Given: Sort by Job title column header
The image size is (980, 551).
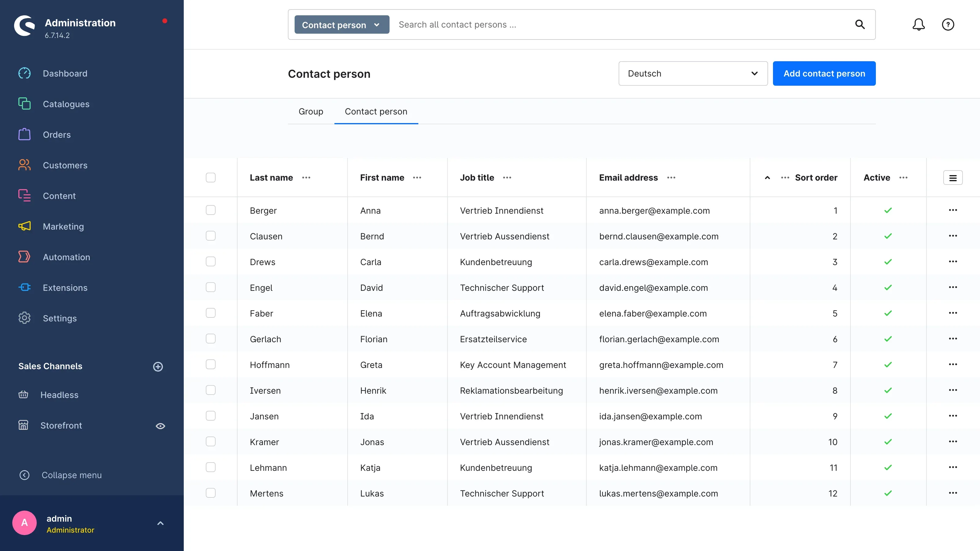Looking at the screenshot, I should click(x=477, y=178).
